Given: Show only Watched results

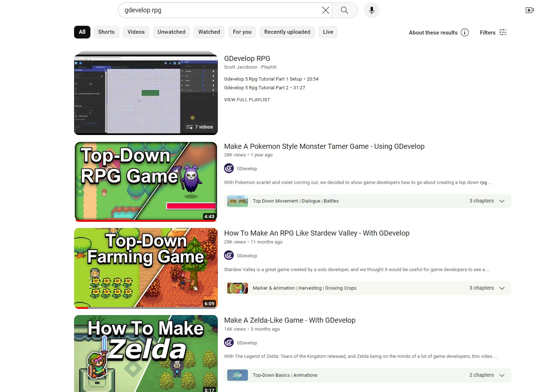Looking at the screenshot, I should tap(209, 32).
